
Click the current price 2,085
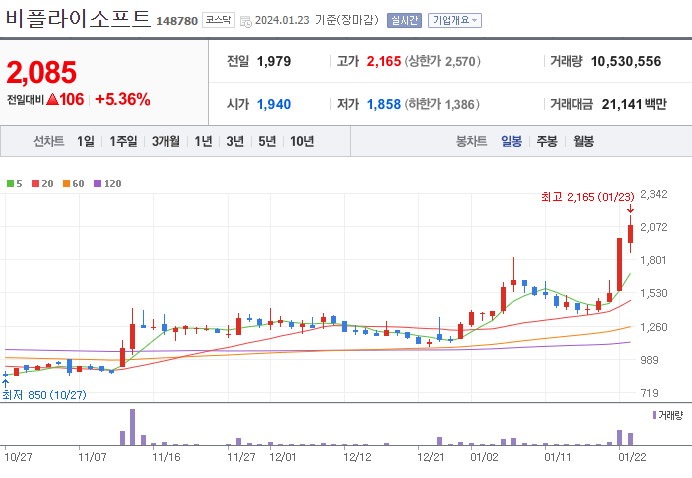tap(42, 72)
